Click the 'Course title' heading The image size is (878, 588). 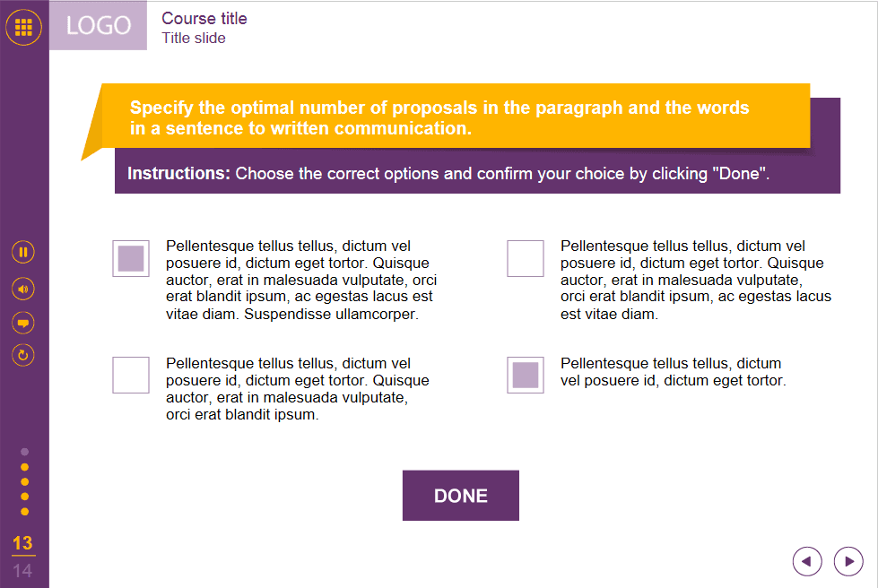pos(204,19)
